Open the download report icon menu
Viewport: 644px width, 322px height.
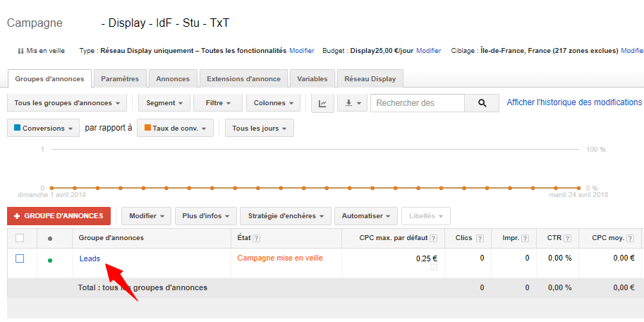pos(352,103)
